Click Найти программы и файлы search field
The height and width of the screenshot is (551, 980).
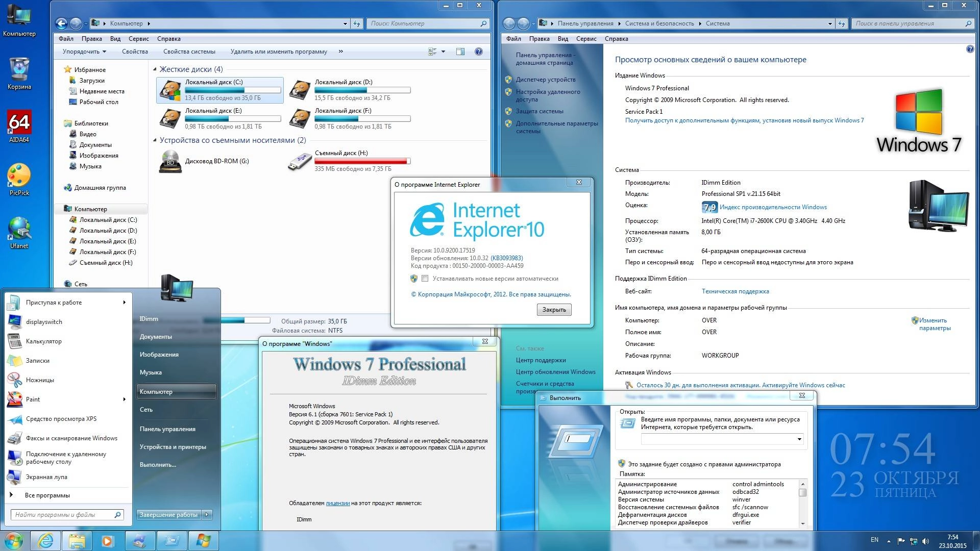click(x=67, y=515)
